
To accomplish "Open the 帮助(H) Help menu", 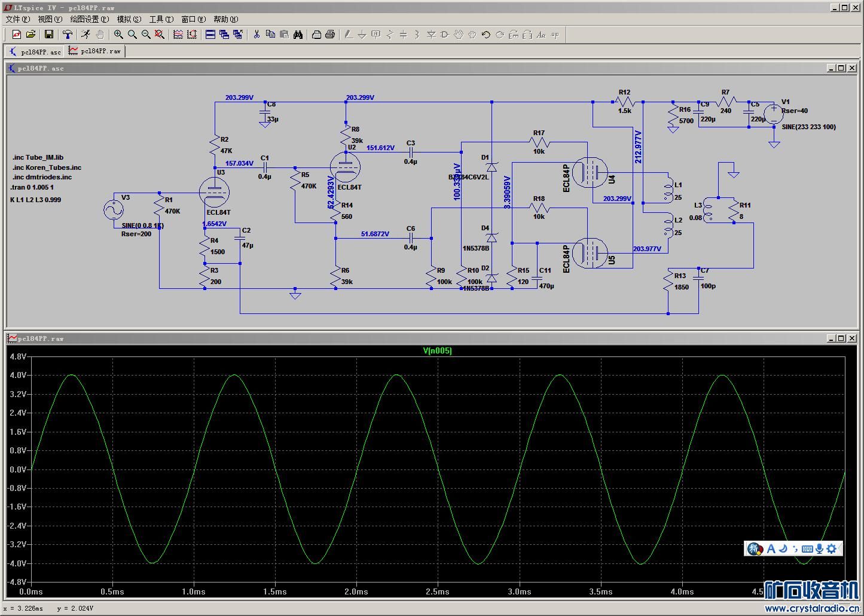I will (225, 19).
